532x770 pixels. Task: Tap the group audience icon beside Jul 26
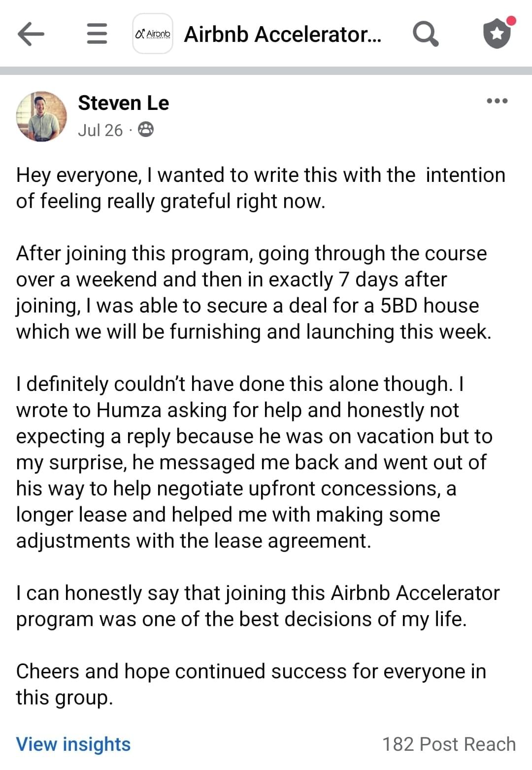pos(146,130)
